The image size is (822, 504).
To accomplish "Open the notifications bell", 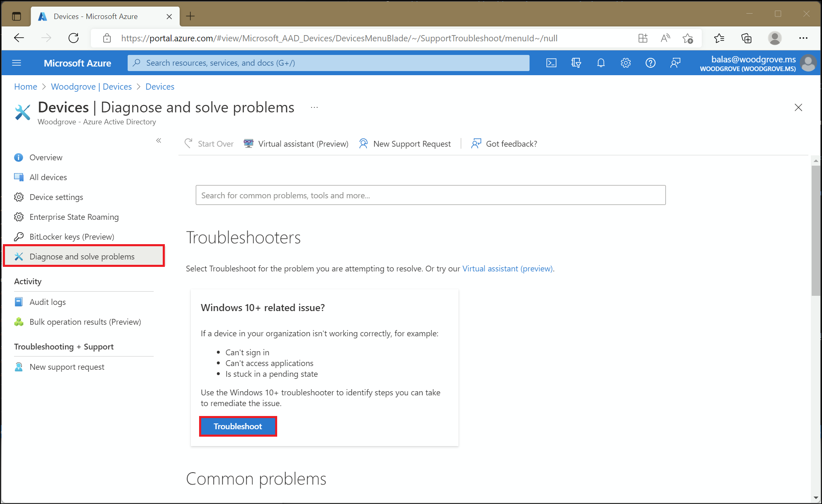I will pos(601,63).
